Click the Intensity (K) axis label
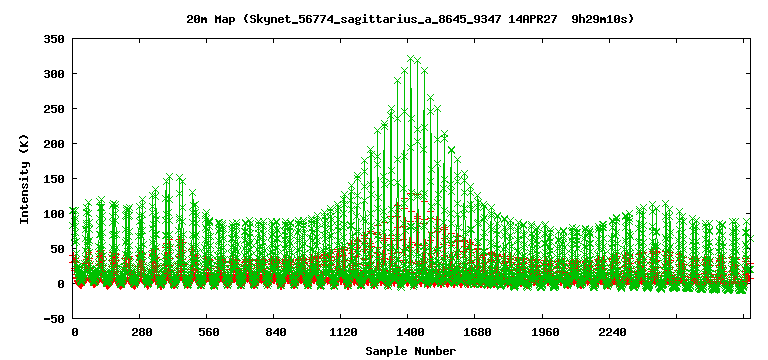Screen dimensions: 768x360 25,179
